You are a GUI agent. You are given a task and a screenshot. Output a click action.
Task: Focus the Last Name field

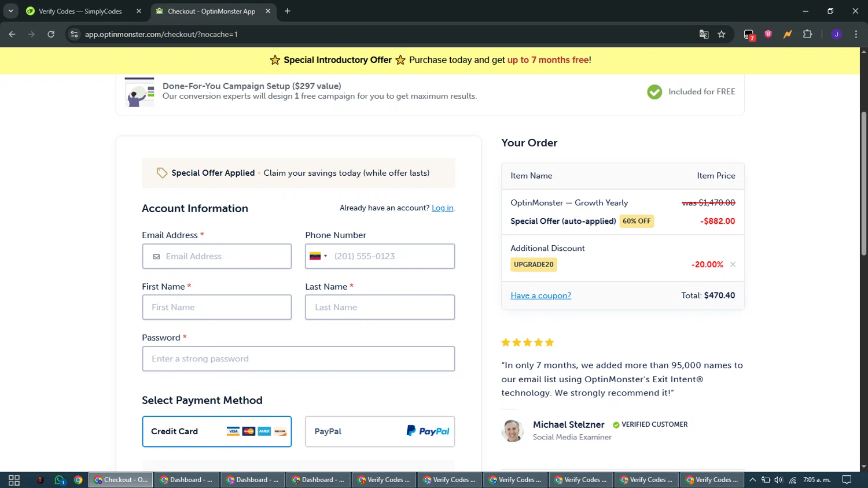[x=380, y=307]
